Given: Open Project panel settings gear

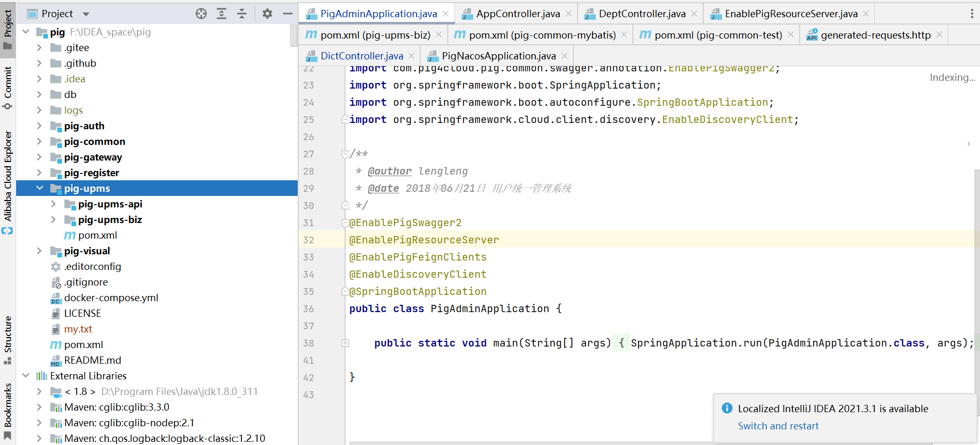Looking at the screenshot, I should 267,14.
